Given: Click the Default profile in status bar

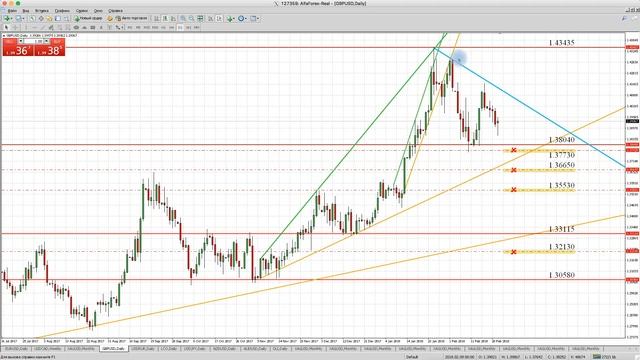Looking at the screenshot, I should coord(412,357).
